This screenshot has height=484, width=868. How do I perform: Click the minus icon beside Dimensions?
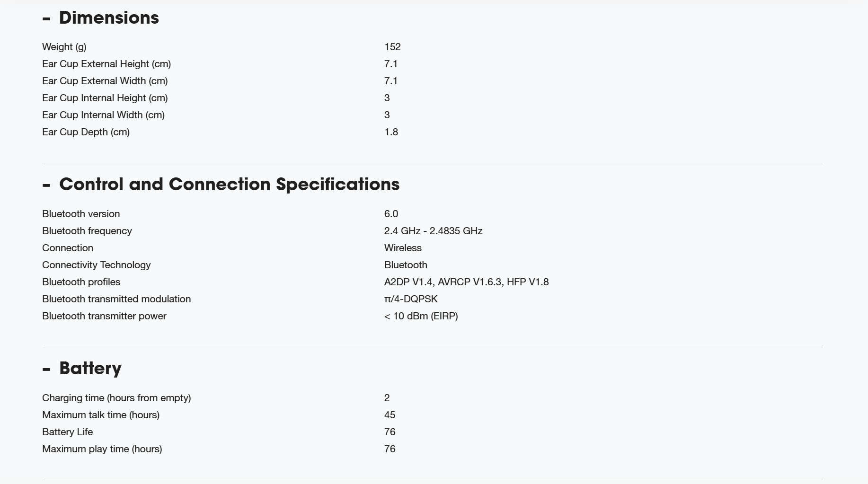(46, 19)
